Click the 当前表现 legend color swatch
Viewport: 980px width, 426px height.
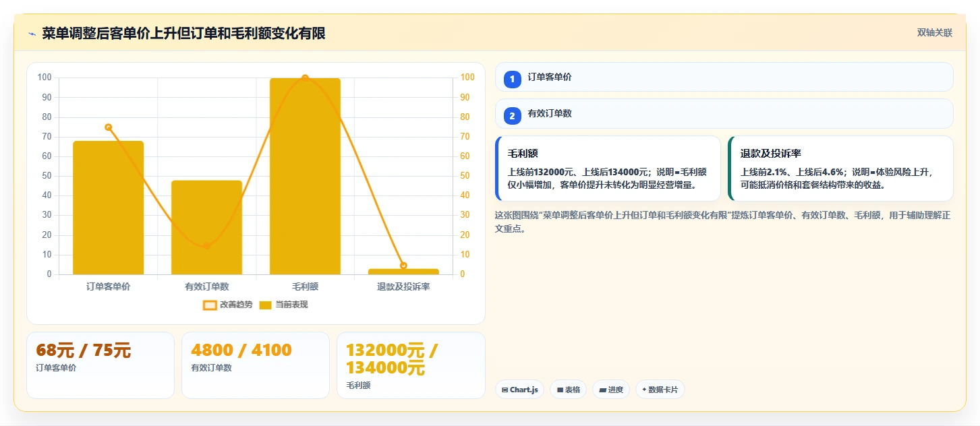coord(266,305)
